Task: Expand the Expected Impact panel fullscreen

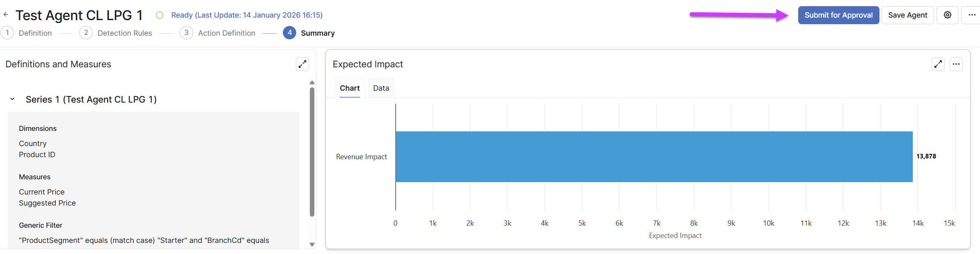Action: pos(938,64)
